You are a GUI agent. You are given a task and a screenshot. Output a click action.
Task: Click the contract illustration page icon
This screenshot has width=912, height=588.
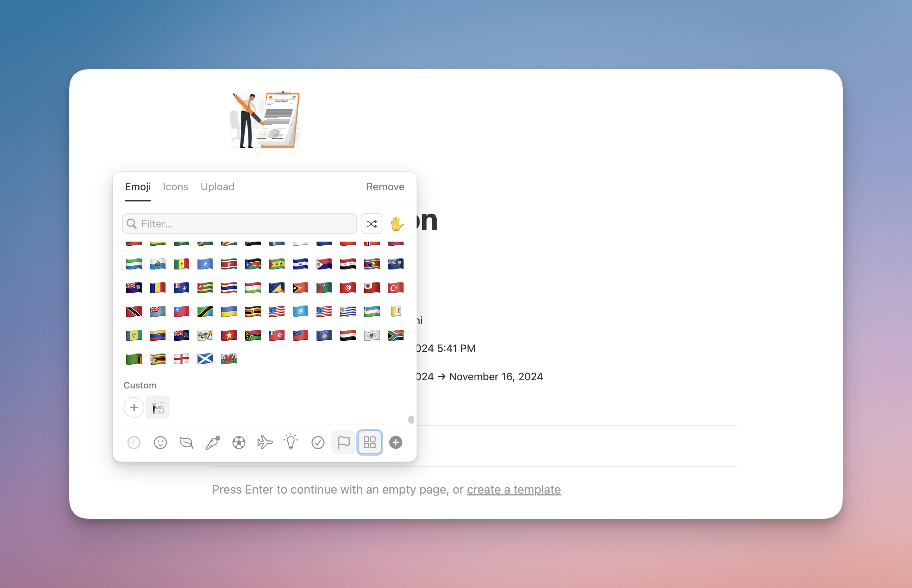[265, 120]
